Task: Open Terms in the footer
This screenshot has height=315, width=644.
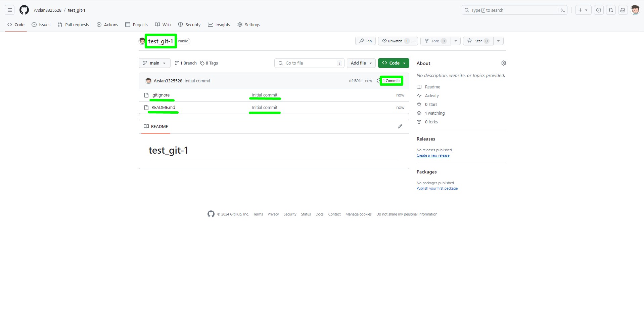Action: (258, 214)
